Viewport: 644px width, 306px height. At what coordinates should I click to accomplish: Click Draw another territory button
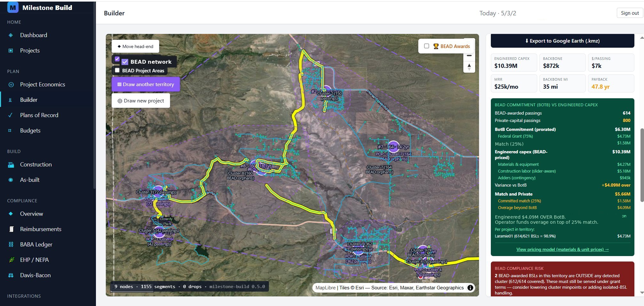pos(145,85)
